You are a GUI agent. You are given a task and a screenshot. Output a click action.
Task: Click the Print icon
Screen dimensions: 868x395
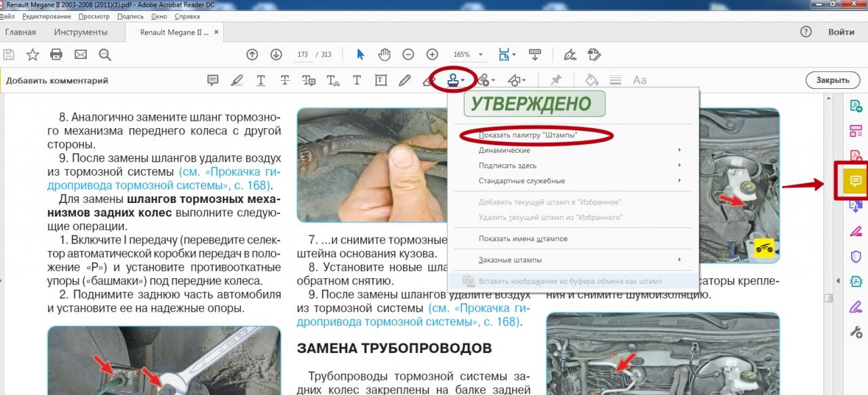(x=56, y=54)
